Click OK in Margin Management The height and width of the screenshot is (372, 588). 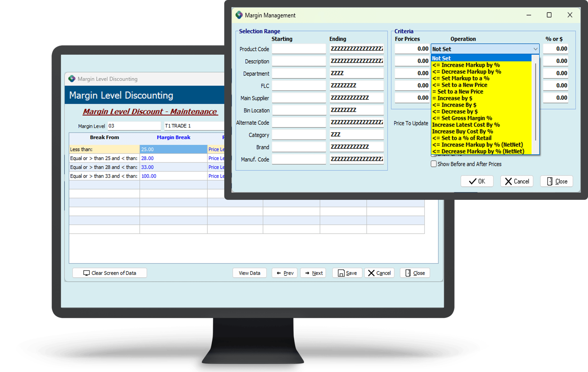pos(477,181)
